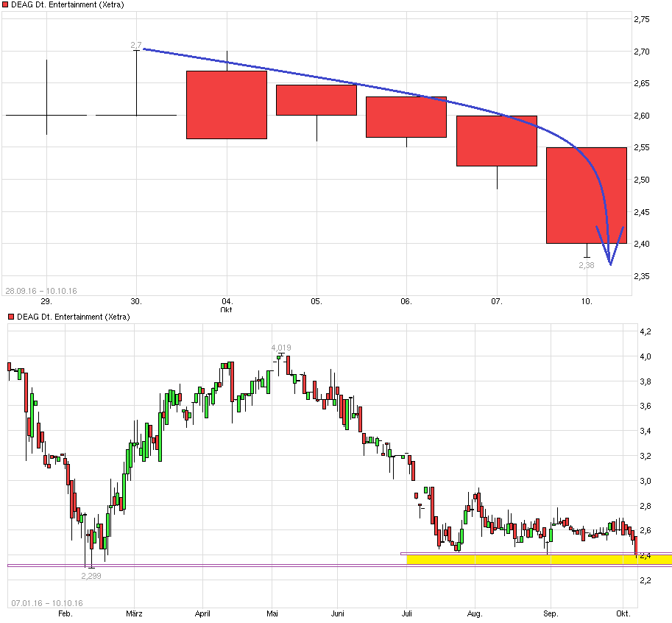Screen dimensions: 672x623
Task: Click the high label '2,7' in top chart
Action: (x=136, y=45)
